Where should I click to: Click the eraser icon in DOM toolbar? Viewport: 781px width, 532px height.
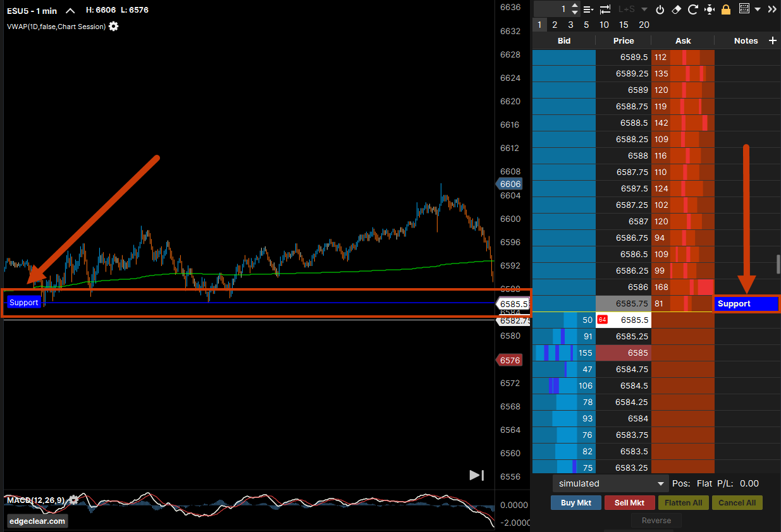(x=676, y=9)
